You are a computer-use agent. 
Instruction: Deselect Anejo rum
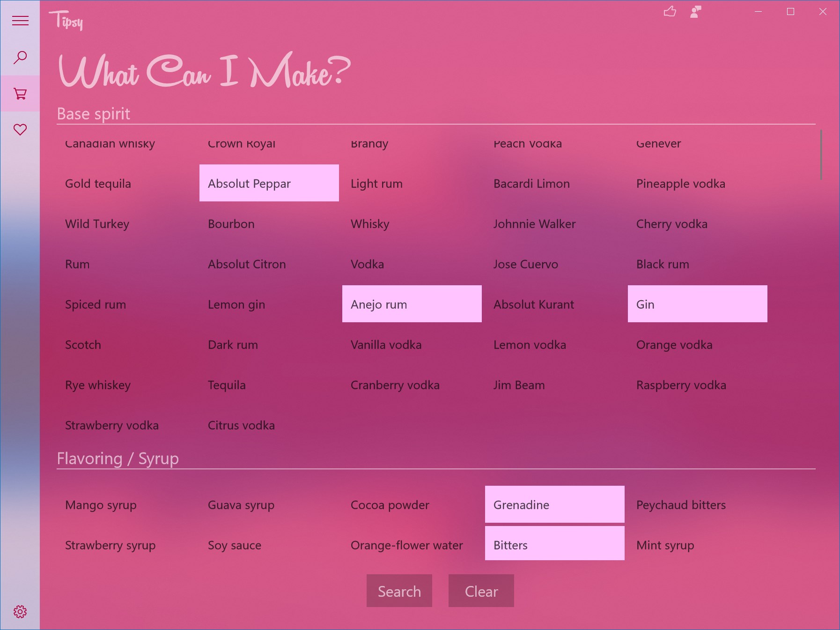412,304
